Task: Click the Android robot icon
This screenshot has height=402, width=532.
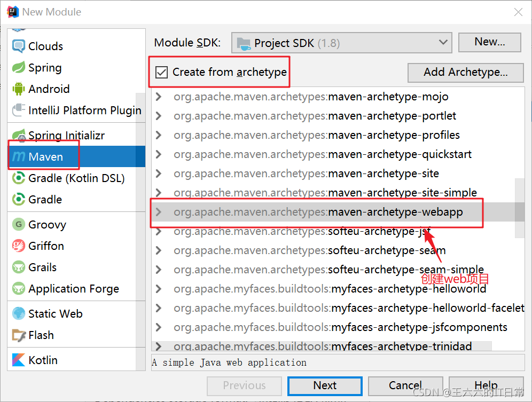Action: coord(18,89)
